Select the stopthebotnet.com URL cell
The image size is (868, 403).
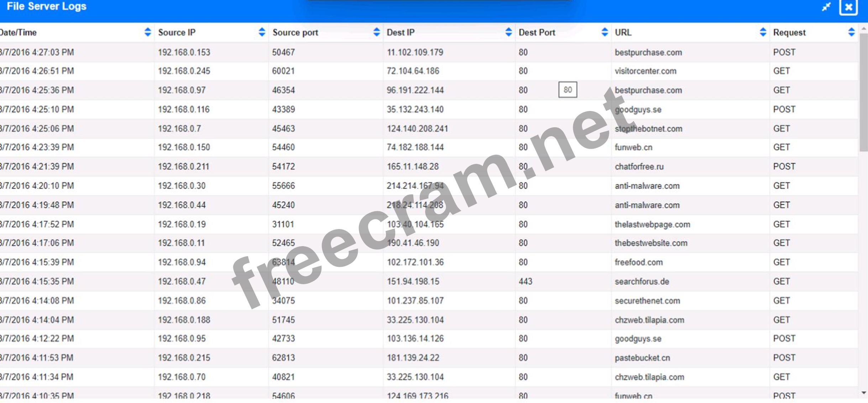(x=648, y=128)
